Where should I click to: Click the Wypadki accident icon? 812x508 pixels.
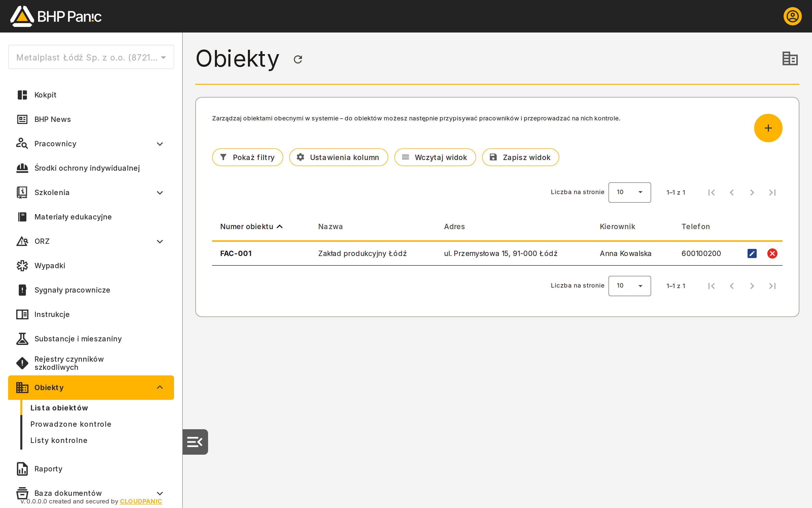pyautogui.click(x=22, y=266)
